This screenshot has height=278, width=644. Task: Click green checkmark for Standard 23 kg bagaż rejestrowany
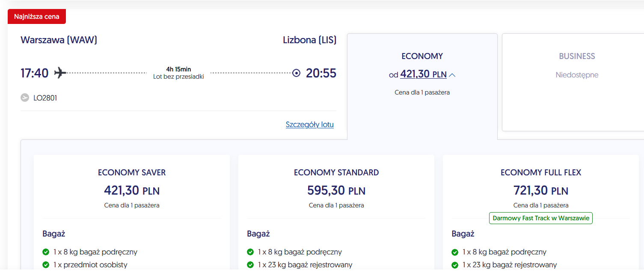(x=250, y=265)
